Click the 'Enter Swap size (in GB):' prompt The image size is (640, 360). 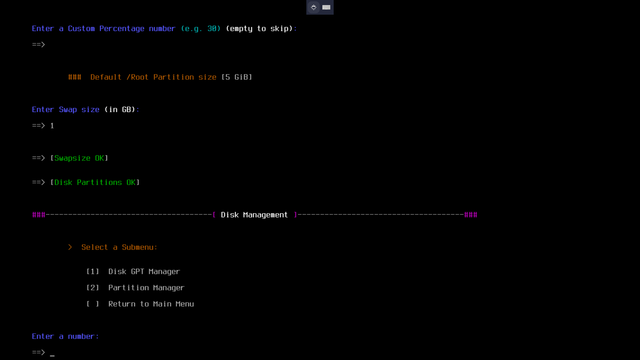click(86, 109)
